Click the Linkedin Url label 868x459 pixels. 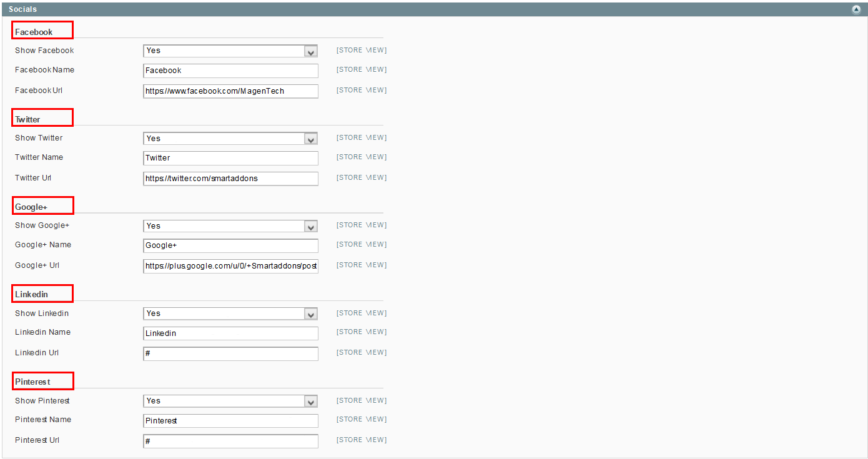pos(37,353)
